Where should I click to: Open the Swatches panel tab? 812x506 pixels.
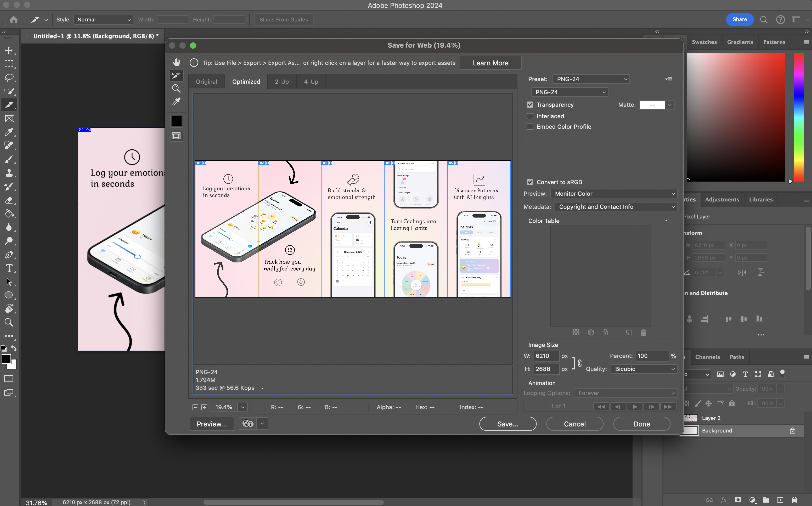(704, 42)
